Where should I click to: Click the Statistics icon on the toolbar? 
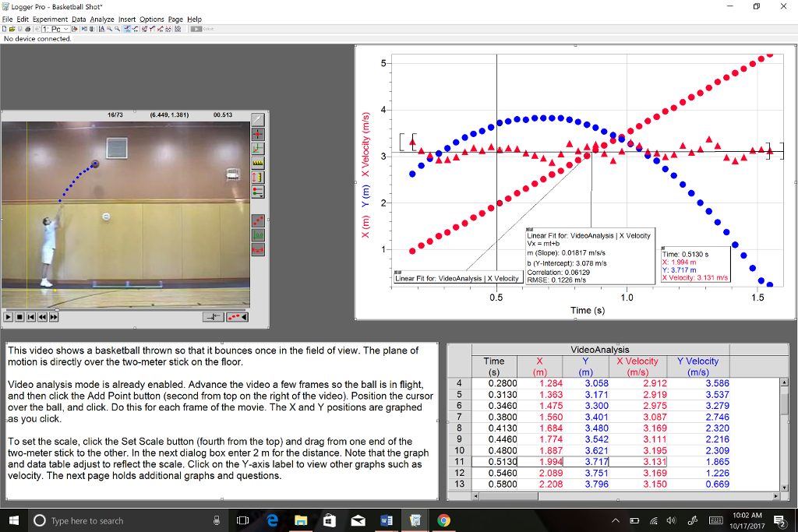pyautogui.click(x=144, y=28)
